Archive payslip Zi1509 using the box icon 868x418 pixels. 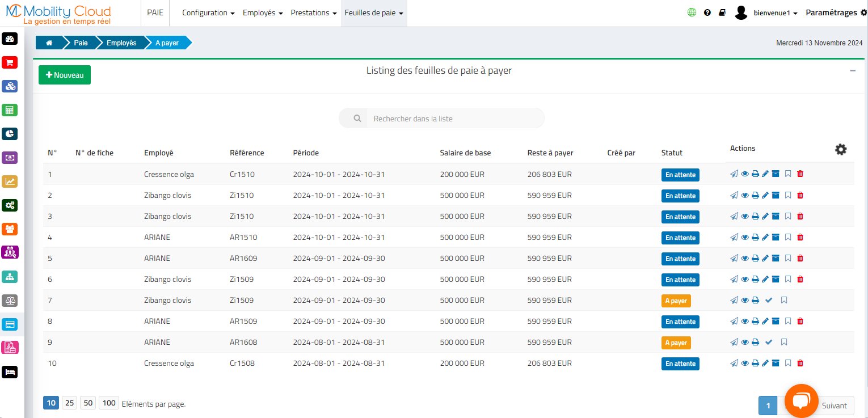[x=776, y=279]
